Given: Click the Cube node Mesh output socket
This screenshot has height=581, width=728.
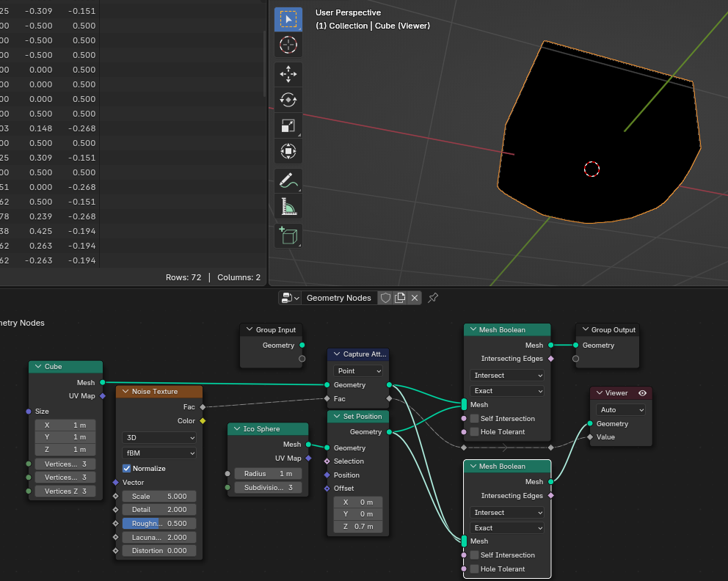Looking at the screenshot, I should [103, 382].
